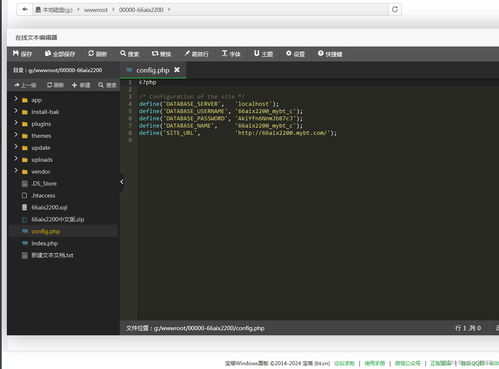Screen dimensions: 499x369
Task: Open the 字体 font settings
Action: pos(231,54)
